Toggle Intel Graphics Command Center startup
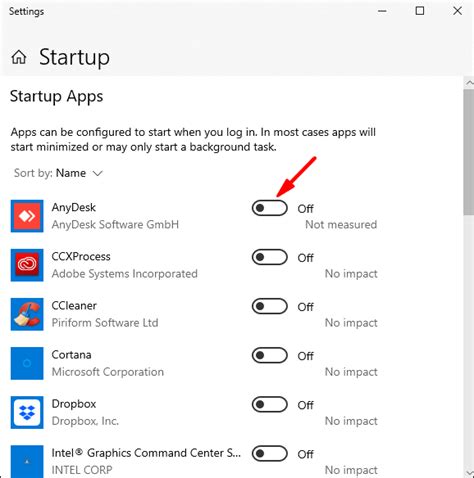 [269, 453]
